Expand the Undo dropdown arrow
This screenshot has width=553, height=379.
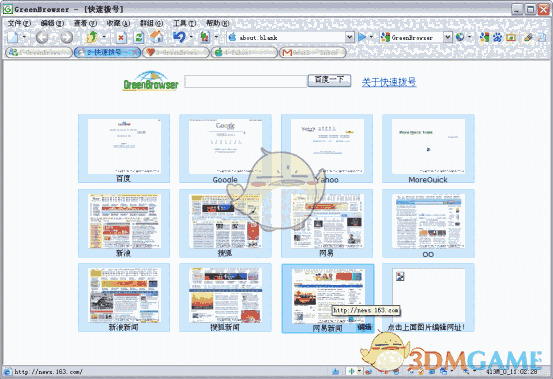coord(191,37)
